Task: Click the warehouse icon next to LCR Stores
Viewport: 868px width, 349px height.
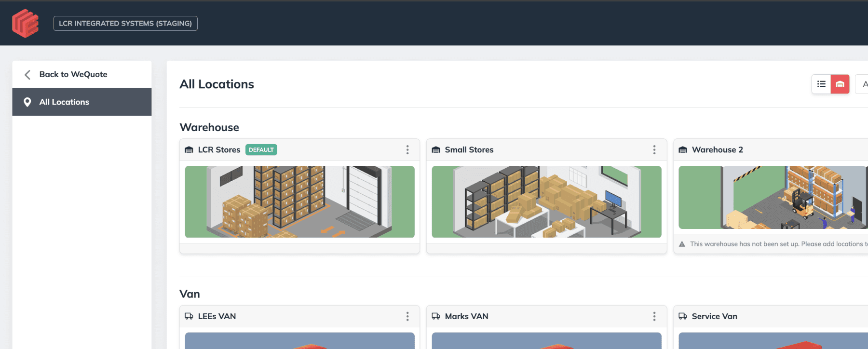Action: (189, 150)
